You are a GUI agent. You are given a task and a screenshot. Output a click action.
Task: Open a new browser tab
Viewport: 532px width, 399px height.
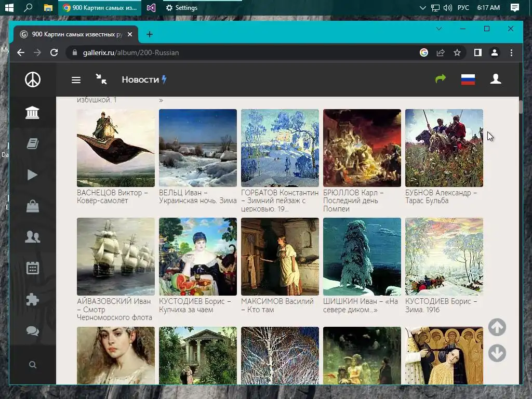coord(150,34)
